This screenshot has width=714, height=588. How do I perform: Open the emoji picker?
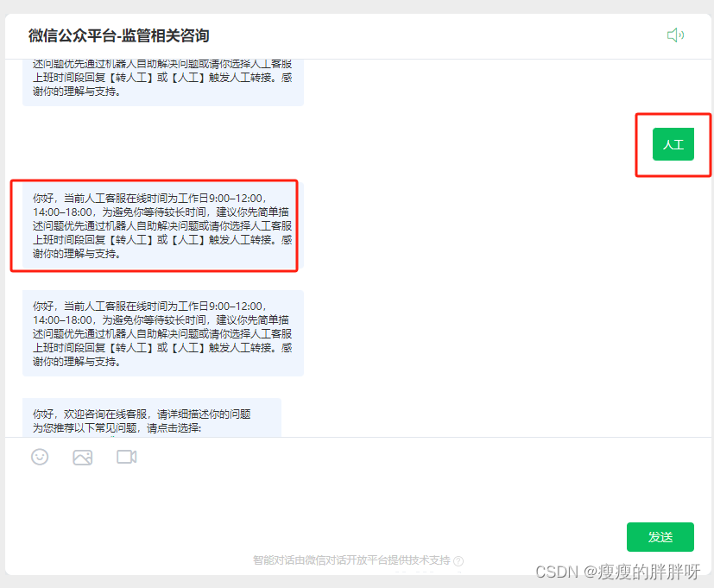(x=40, y=457)
